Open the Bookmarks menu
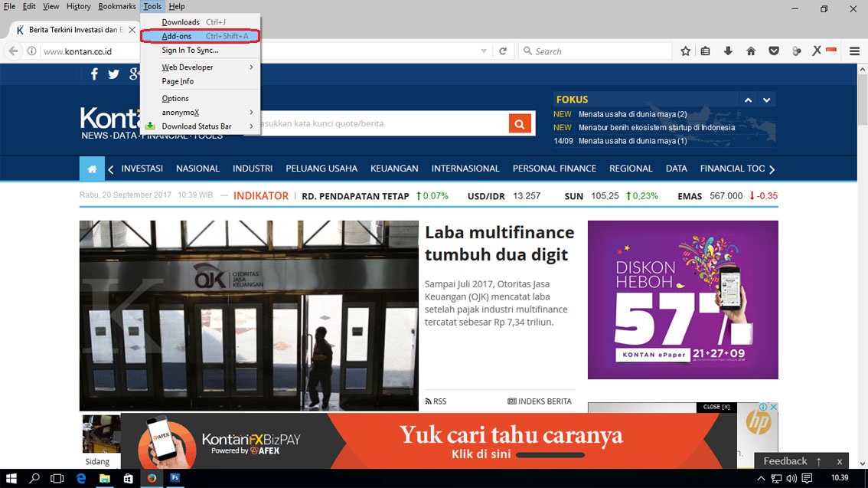Image resolution: width=868 pixels, height=488 pixels. click(x=117, y=7)
